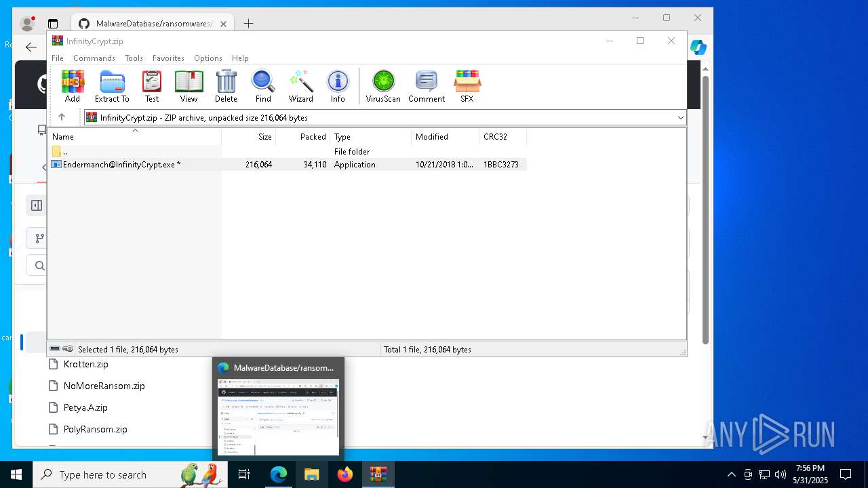Open the Commands menu
Image resolution: width=868 pixels, height=488 pixels.
tap(94, 58)
